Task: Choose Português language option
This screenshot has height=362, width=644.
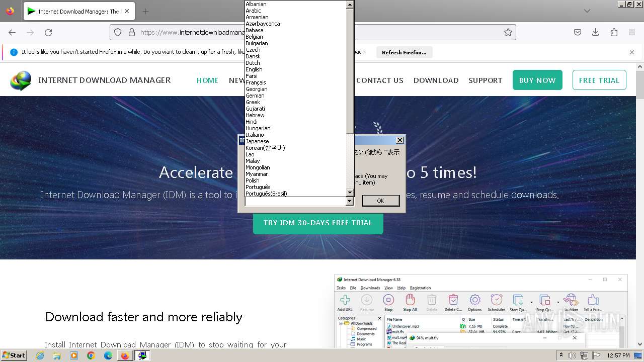Action: click(296, 187)
